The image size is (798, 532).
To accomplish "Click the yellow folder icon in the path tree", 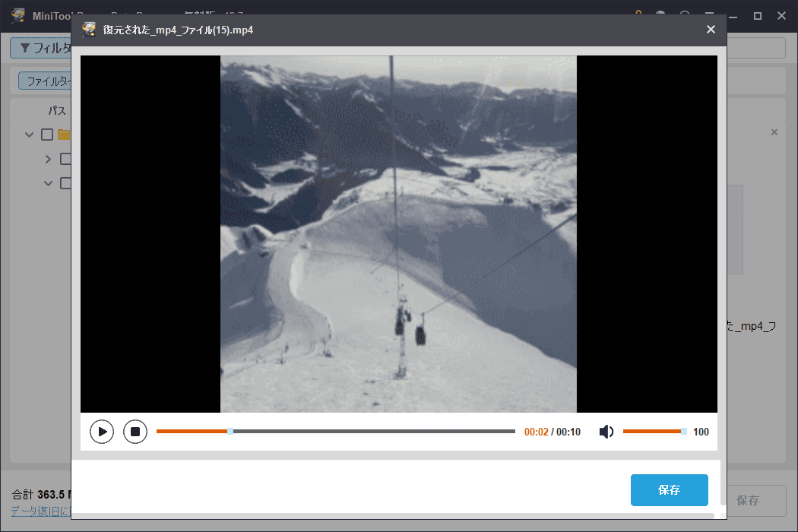I will (65, 134).
